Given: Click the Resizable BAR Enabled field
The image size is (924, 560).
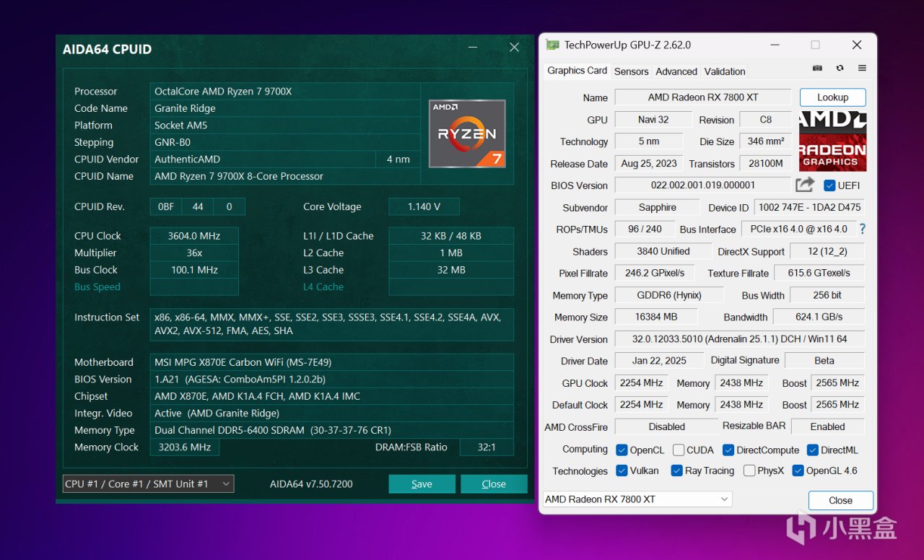Looking at the screenshot, I should pos(827,426).
